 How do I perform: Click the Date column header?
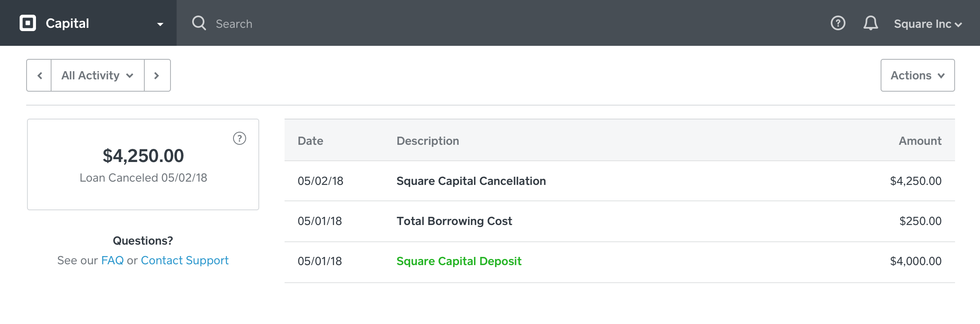310,141
